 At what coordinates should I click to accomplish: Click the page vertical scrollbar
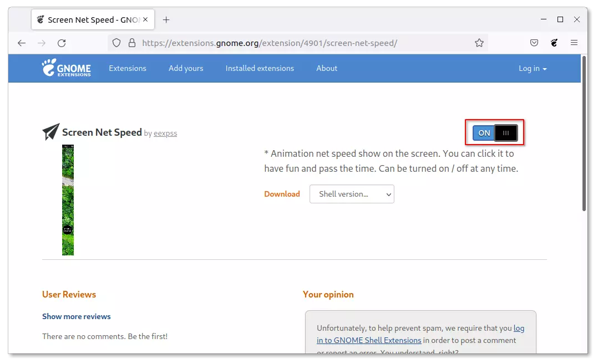tap(584, 134)
